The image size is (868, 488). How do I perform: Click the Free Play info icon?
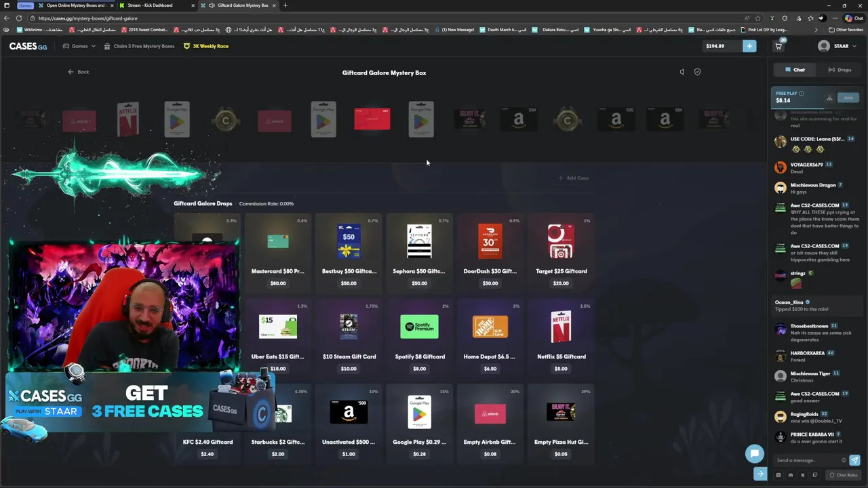(802, 94)
